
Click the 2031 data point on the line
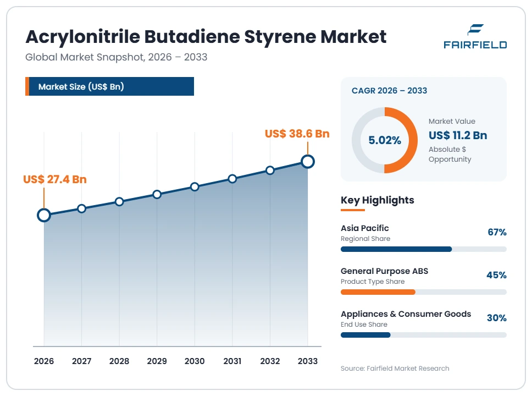point(232,179)
